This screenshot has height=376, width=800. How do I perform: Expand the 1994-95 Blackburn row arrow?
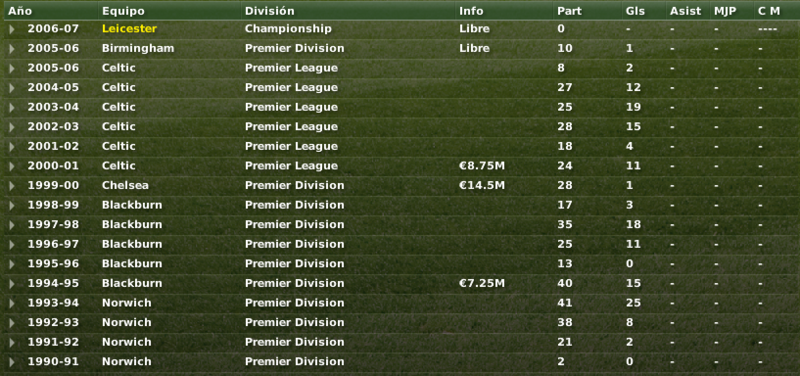12,284
